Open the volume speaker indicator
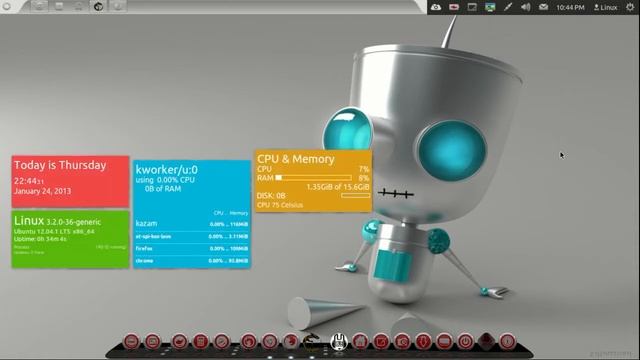640x360 pixels. click(x=526, y=7)
